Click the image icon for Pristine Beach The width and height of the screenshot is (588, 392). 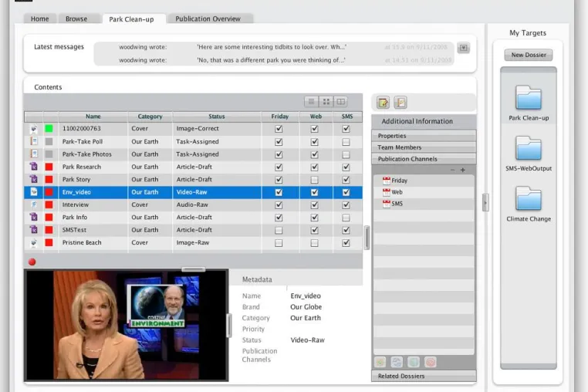[x=34, y=243]
